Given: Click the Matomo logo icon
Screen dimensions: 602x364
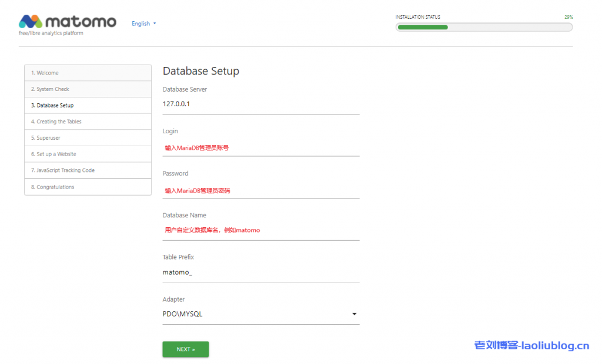Looking at the screenshot, I should (x=30, y=22).
